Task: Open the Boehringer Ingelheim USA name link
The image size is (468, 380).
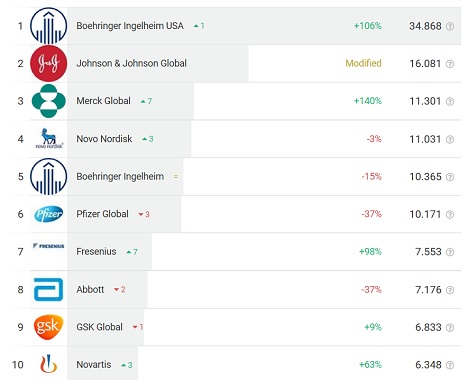Action: tap(130, 26)
